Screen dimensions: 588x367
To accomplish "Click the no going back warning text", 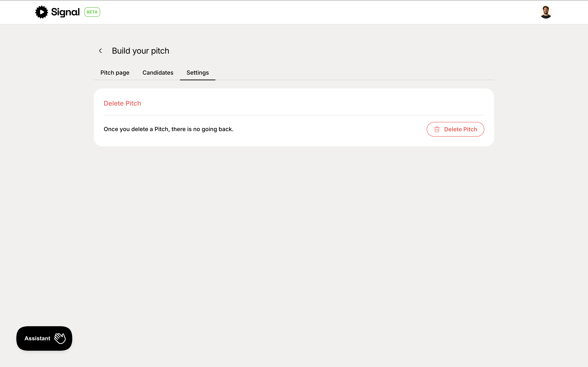I will 168,129.
